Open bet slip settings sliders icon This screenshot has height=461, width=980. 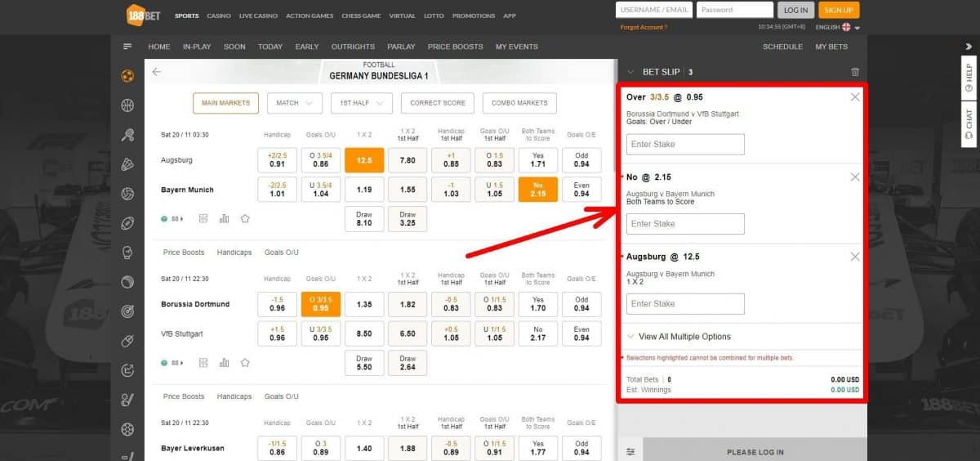click(630, 452)
